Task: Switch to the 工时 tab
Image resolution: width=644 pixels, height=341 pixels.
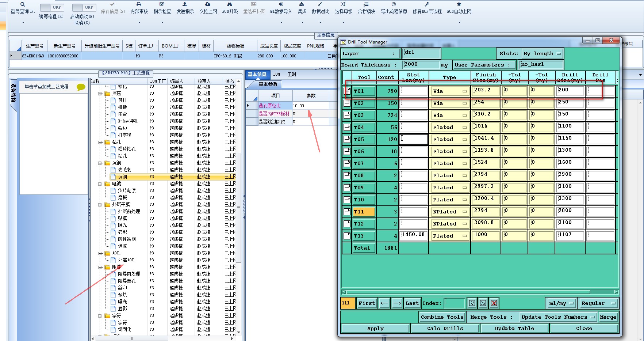Action: tap(292, 75)
